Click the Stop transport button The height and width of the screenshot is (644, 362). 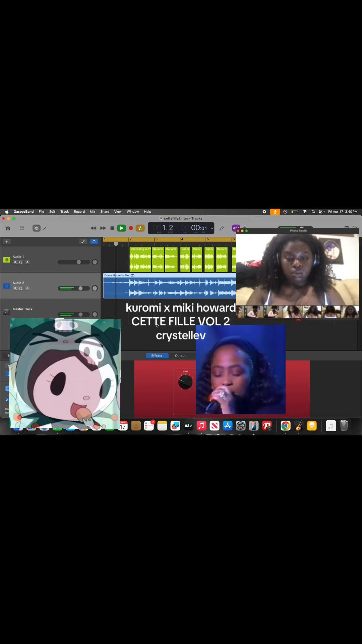tap(112, 228)
